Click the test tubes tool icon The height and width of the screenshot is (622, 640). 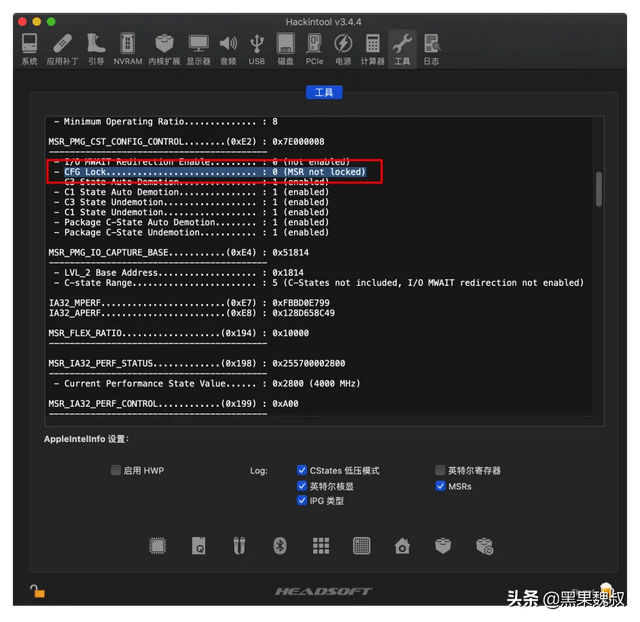[239, 546]
